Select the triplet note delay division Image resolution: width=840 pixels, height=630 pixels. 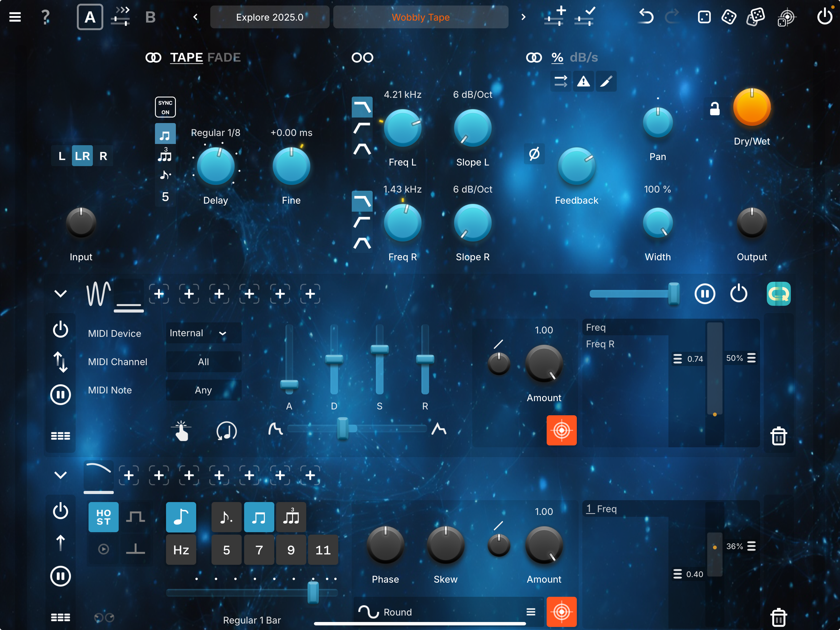point(165,155)
